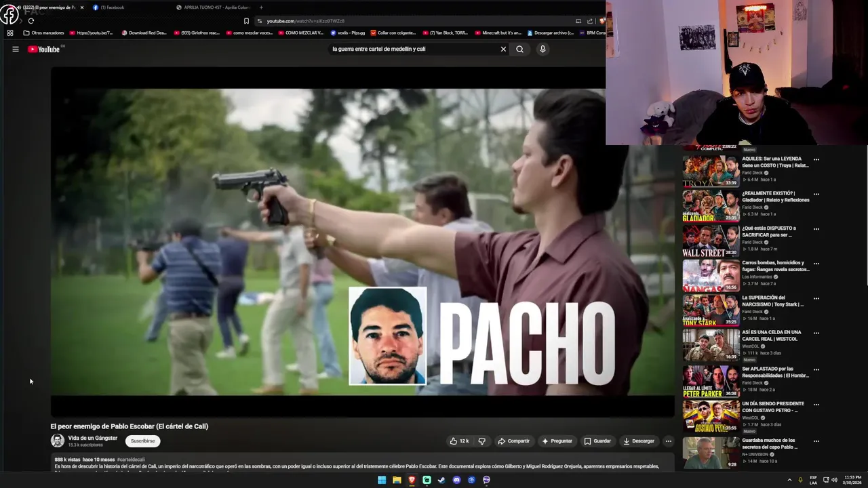Open the Collar con colgante bookmark

pyautogui.click(x=393, y=33)
